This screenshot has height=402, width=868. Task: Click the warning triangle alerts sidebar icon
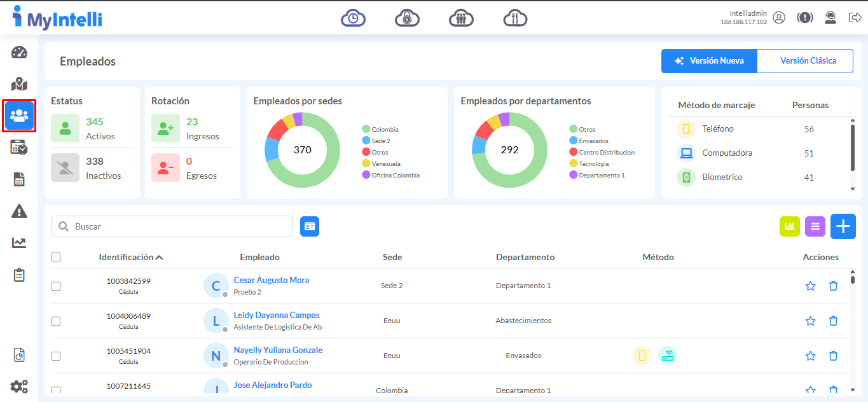(19, 211)
